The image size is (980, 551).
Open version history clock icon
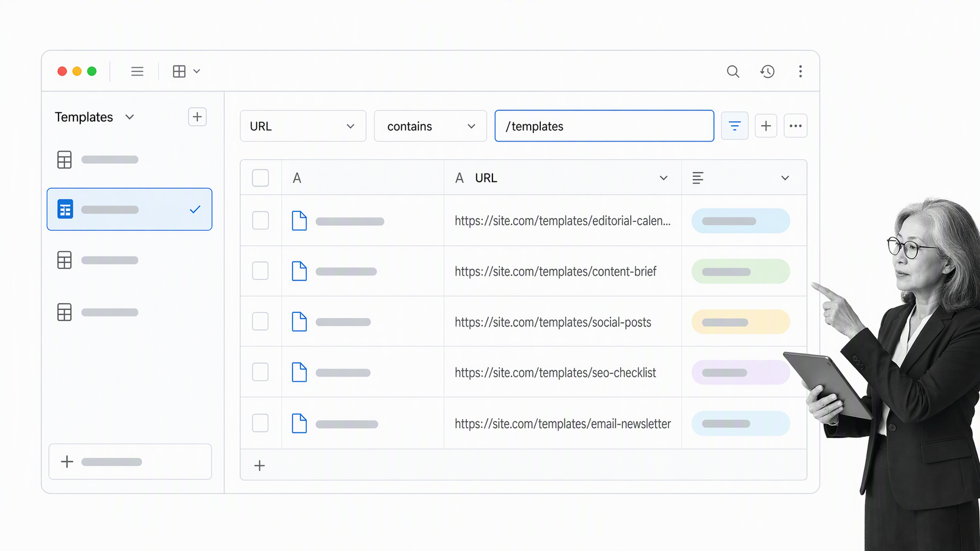pyautogui.click(x=767, y=71)
